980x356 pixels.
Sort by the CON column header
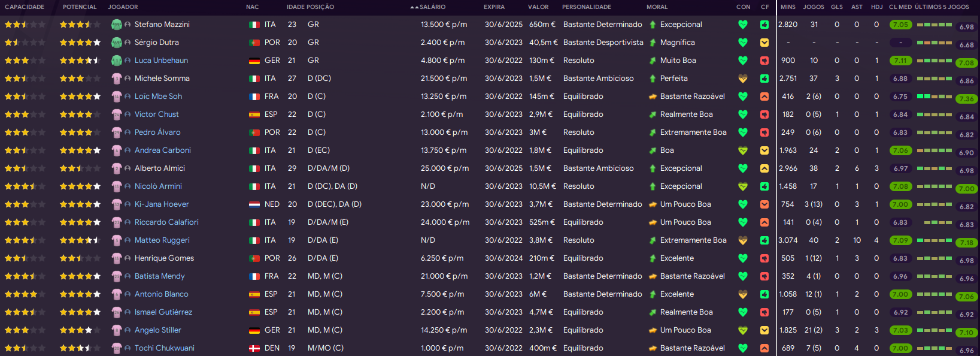coord(743,7)
